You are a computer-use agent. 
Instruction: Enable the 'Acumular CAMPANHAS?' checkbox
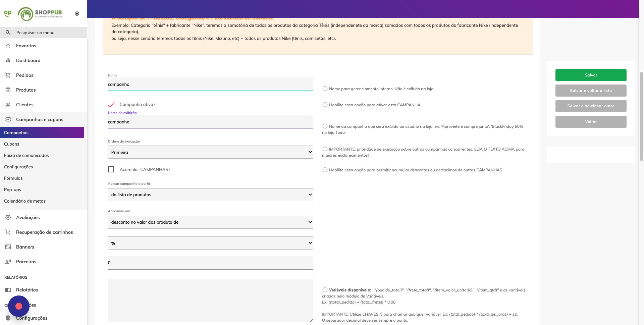(111, 169)
